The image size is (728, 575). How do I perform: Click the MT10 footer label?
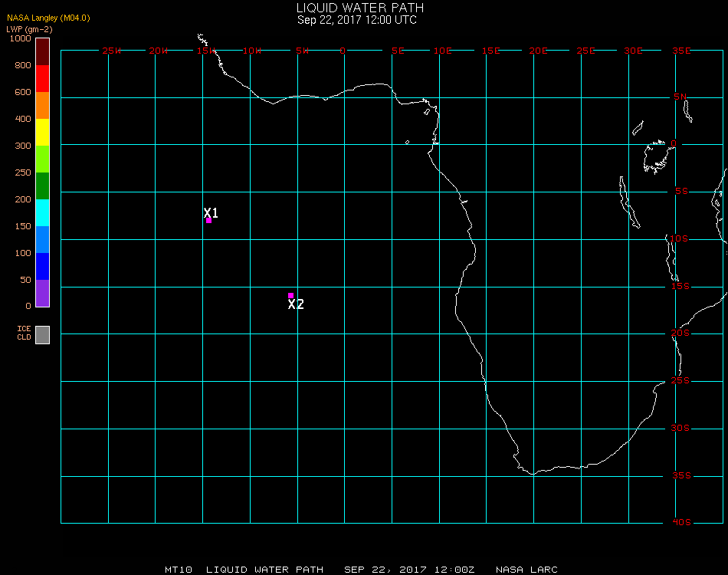click(x=179, y=570)
